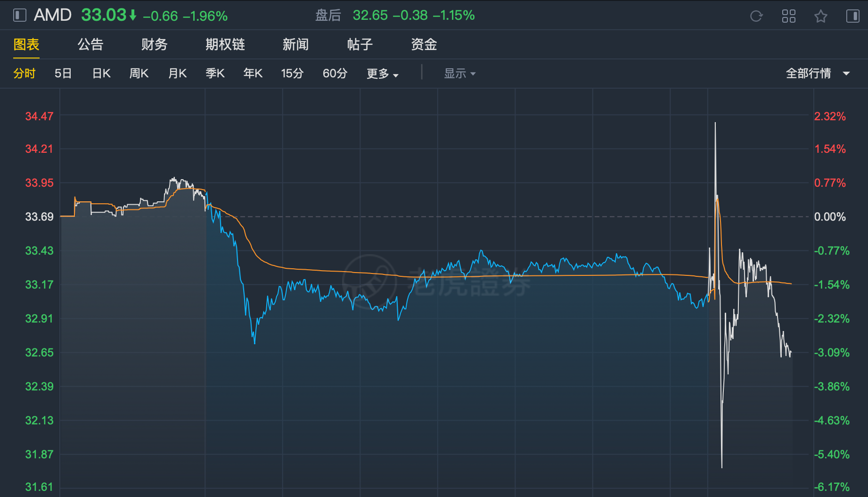Image resolution: width=868 pixels, height=497 pixels.
Task: Switch chart to 周K
Action: click(139, 74)
